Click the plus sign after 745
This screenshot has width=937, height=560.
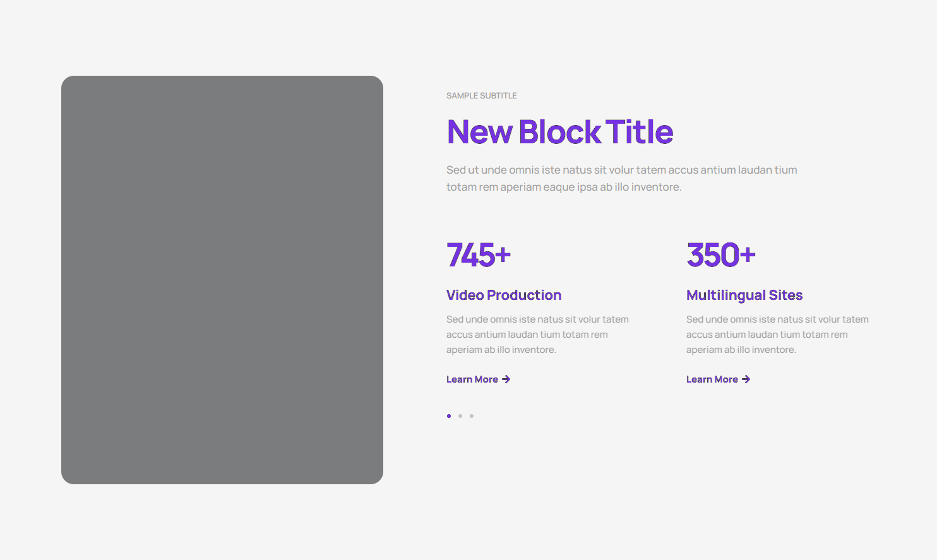pyautogui.click(x=503, y=255)
